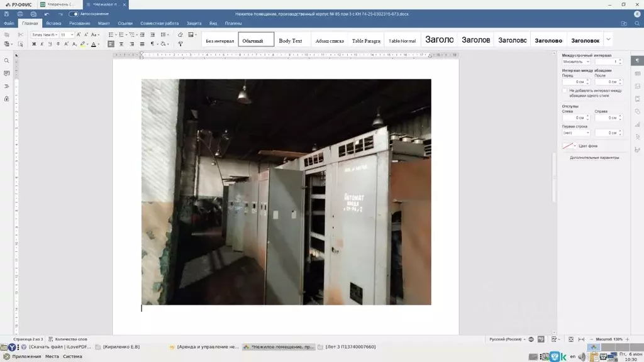The image size is (644, 362).
Task: Align text left
Action: click(111, 44)
